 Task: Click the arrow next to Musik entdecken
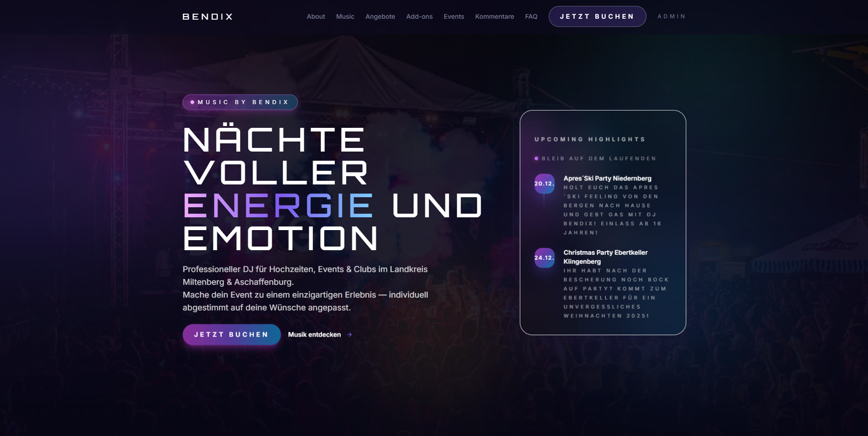349,335
